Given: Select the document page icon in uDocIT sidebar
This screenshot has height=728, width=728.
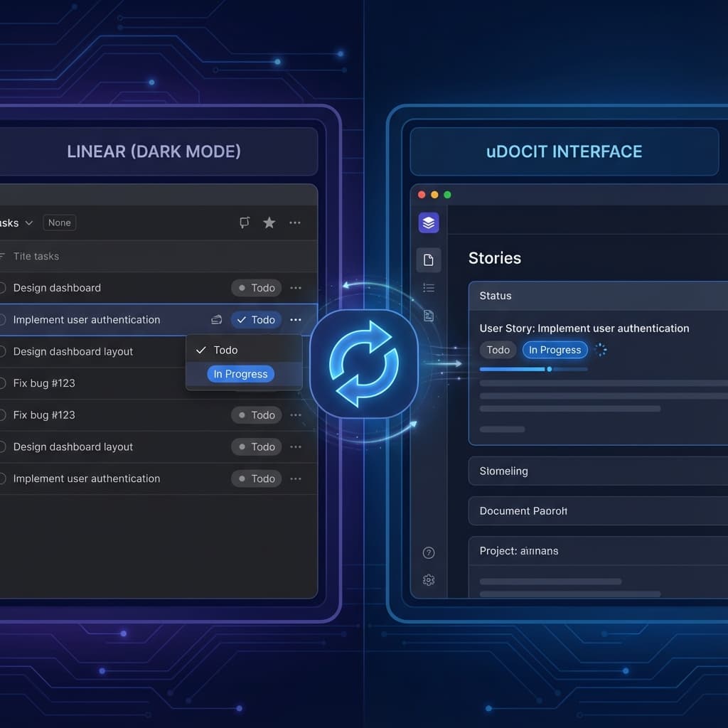Looking at the screenshot, I should click(429, 259).
